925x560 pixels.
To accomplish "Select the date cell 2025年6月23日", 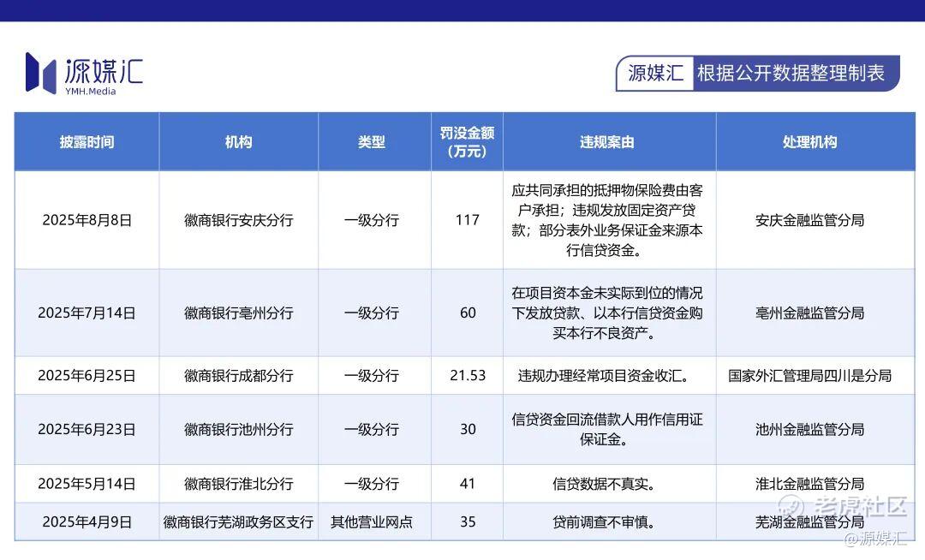I will point(87,429).
